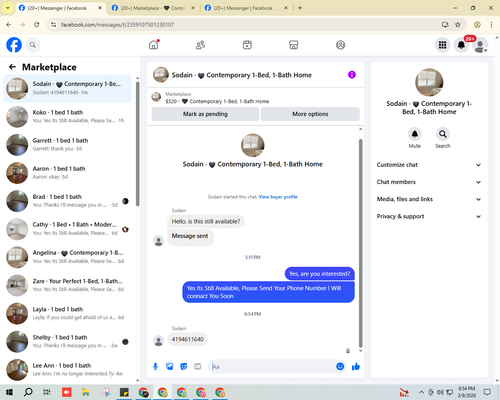Open the Friends icon in top navigation
The height and width of the screenshot is (400, 500).
click(200, 45)
